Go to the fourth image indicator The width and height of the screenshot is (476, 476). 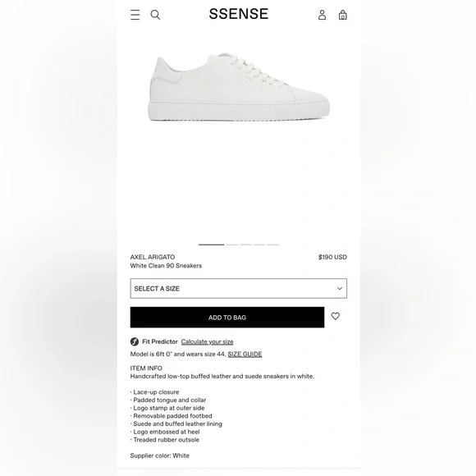[x=259, y=245]
